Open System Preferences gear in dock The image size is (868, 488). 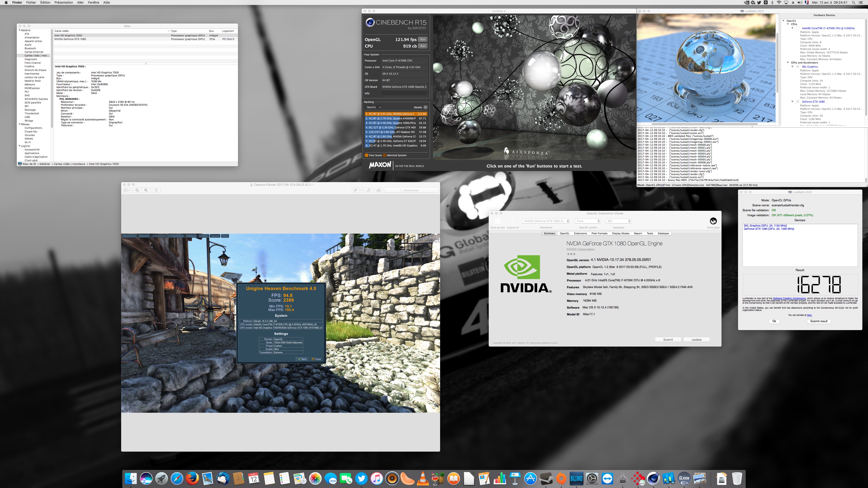pyautogui.click(x=592, y=479)
